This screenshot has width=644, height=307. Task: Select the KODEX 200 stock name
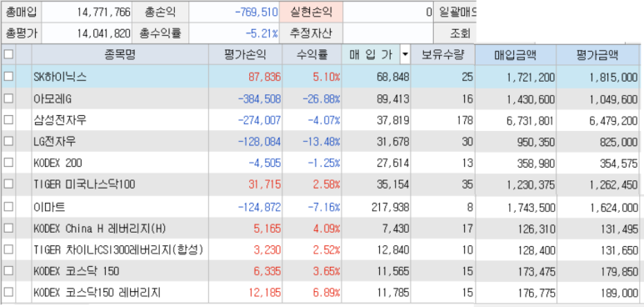[x=57, y=163]
